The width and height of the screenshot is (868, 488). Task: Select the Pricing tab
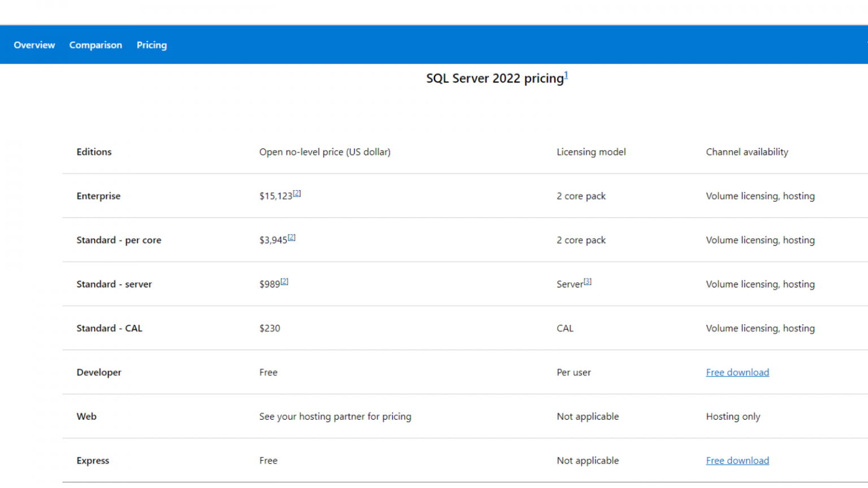coord(151,45)
